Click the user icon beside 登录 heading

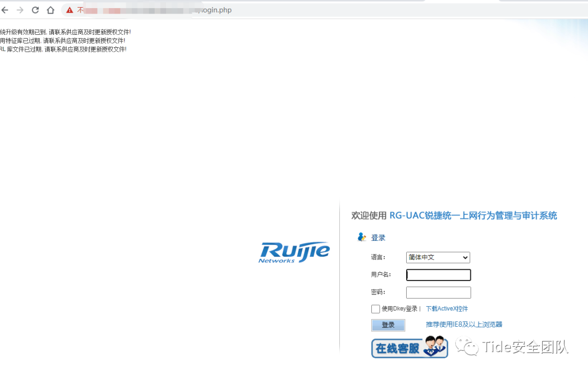(x=362, y=237)
